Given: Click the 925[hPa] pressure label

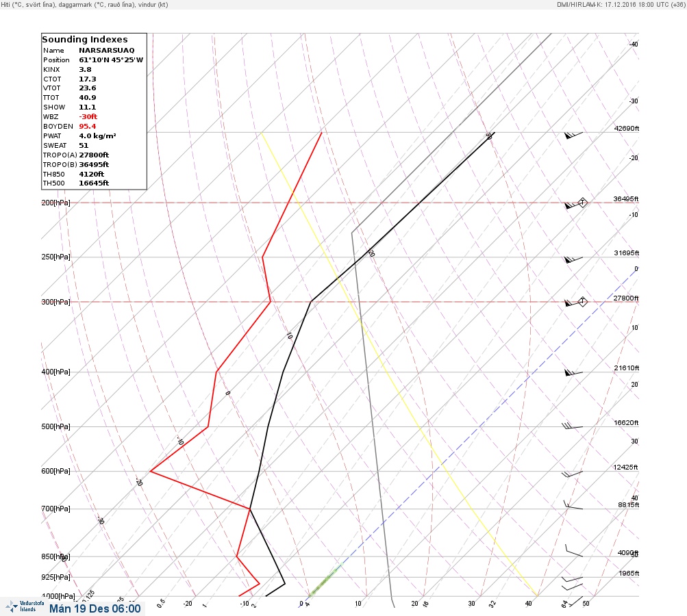Looking at the screenshot, I should (x=55, y=577).
